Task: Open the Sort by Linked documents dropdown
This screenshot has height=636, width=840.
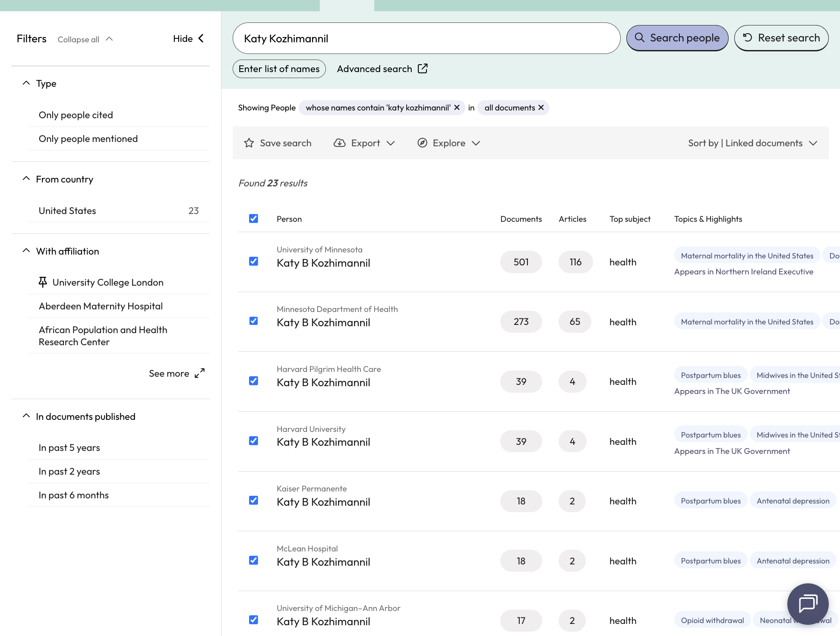Action: tap(753, 143)
